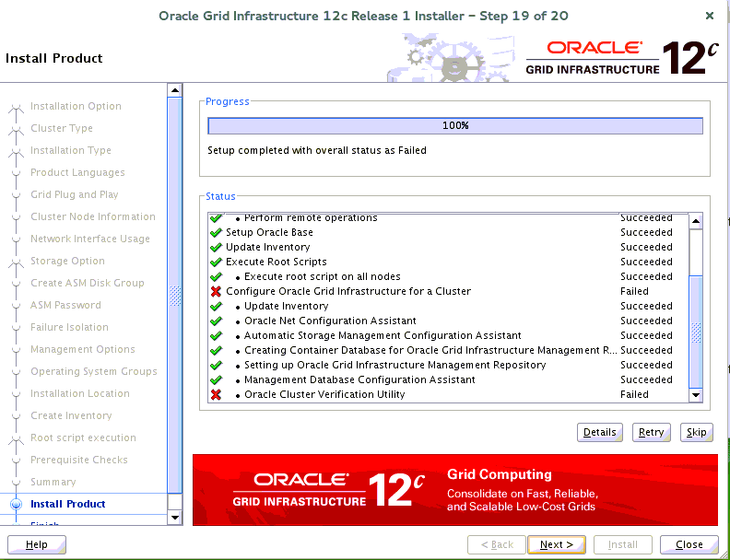
Task: Click the status list scrollbar thumb
Action: pos(696,332)
